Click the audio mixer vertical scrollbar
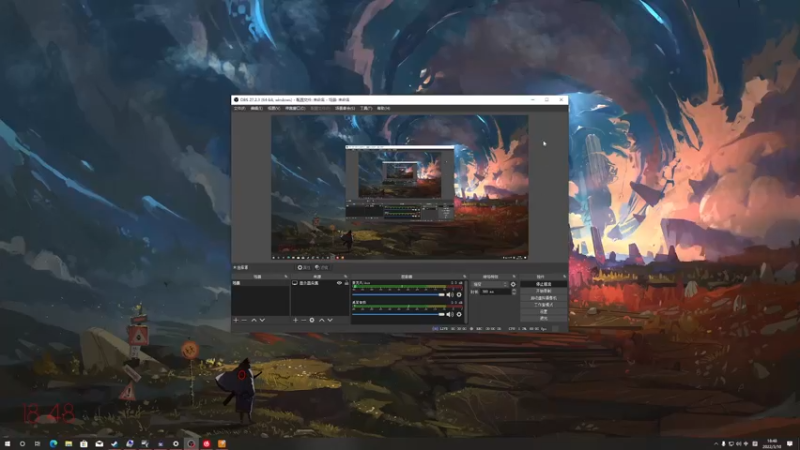800x450 pixels. (x=466, y=301)
